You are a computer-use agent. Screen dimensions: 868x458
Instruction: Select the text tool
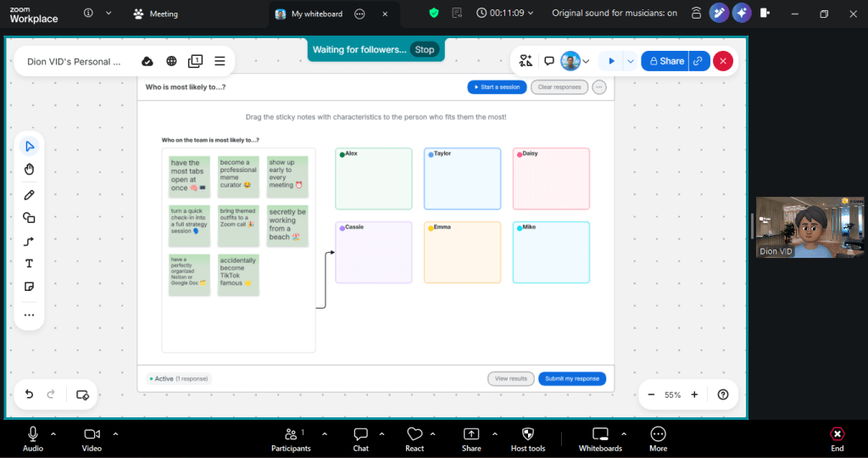tap(30, 264)
